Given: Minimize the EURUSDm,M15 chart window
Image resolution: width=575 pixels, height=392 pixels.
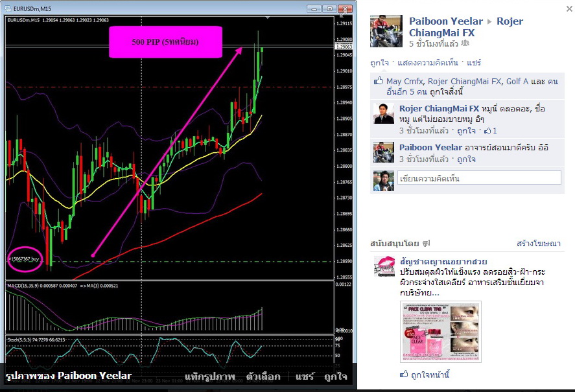Looking at the screenshot, I should tap(314, 9).
